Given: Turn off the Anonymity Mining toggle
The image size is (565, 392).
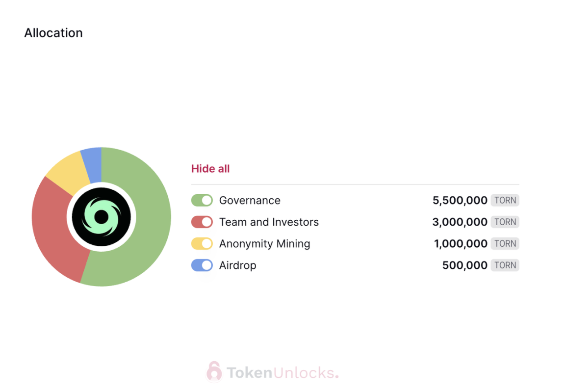Looking at the screenshot, I should (202, 243).
